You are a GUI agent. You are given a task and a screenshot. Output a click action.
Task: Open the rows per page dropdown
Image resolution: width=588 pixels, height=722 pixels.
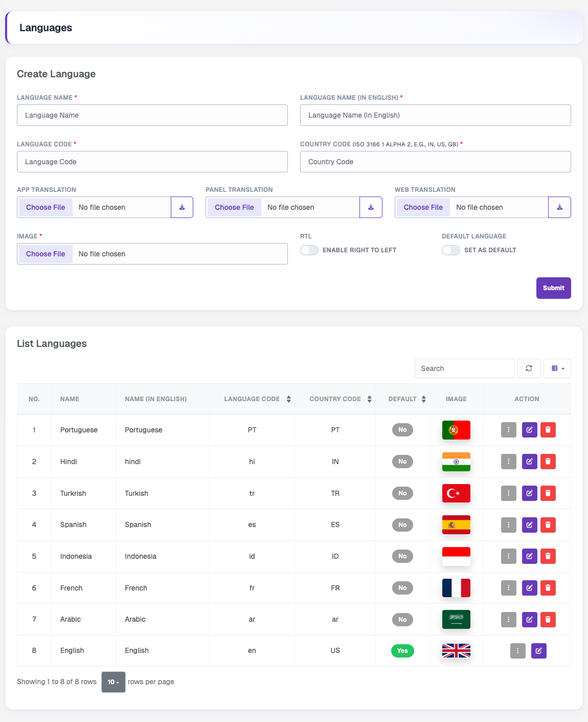click(x=114, y=682)
